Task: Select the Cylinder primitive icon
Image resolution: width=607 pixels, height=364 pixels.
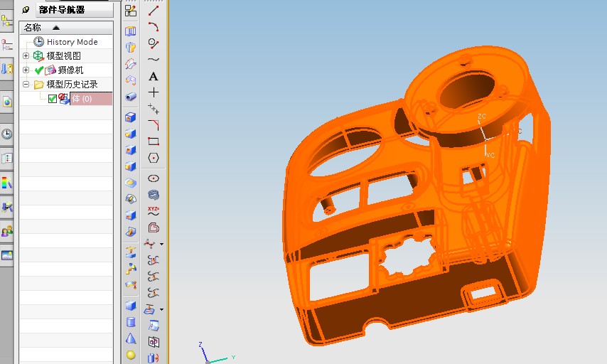Action: (131, 322)
